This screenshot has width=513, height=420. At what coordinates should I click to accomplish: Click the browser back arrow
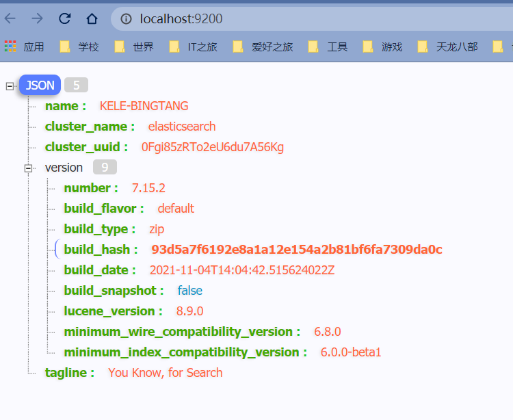[10, 18]
